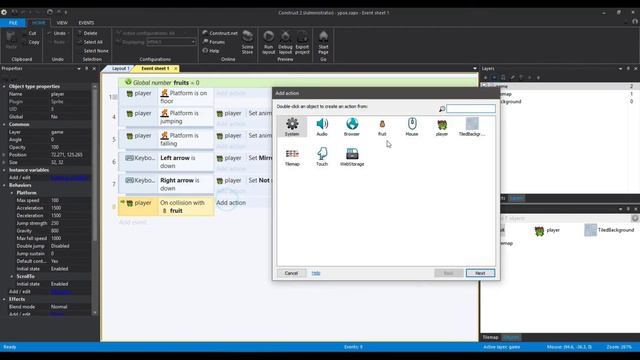Select the Audio object icon

pyautogui.click(x=322, y=127)
